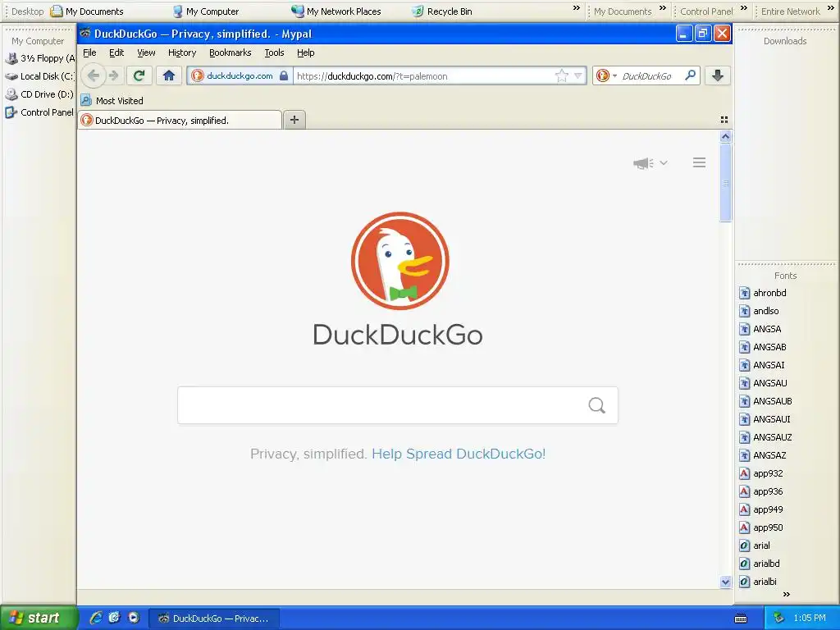Submit the toolbar search with magnifier icon
The width and height of the screenshot is (840, 630).
[691, 75]
